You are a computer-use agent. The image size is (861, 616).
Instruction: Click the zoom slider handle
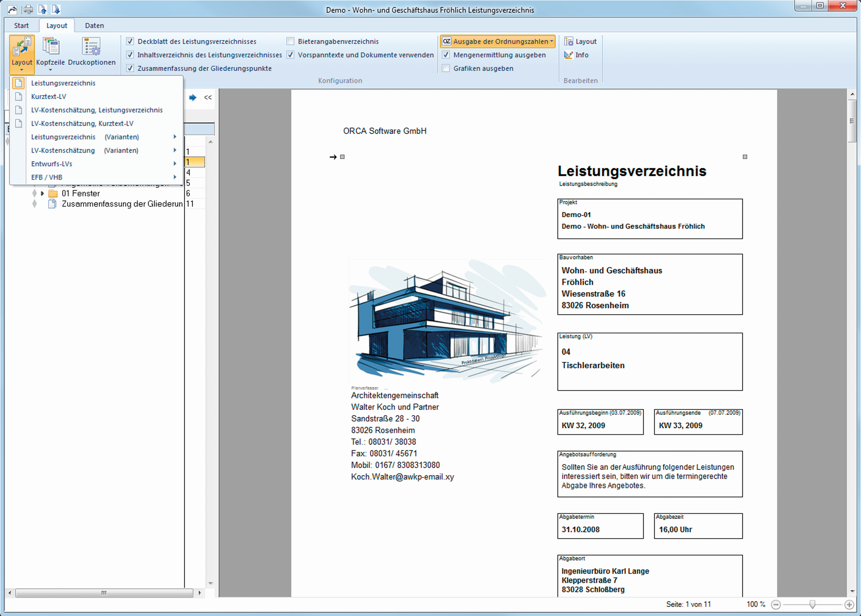[x=812, y=604]
